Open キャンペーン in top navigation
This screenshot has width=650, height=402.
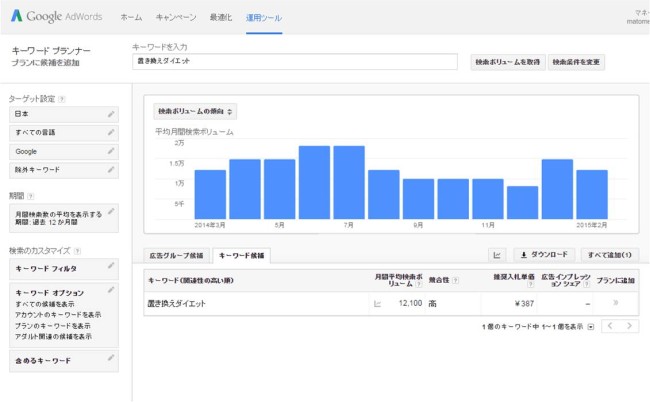point(176,17)
